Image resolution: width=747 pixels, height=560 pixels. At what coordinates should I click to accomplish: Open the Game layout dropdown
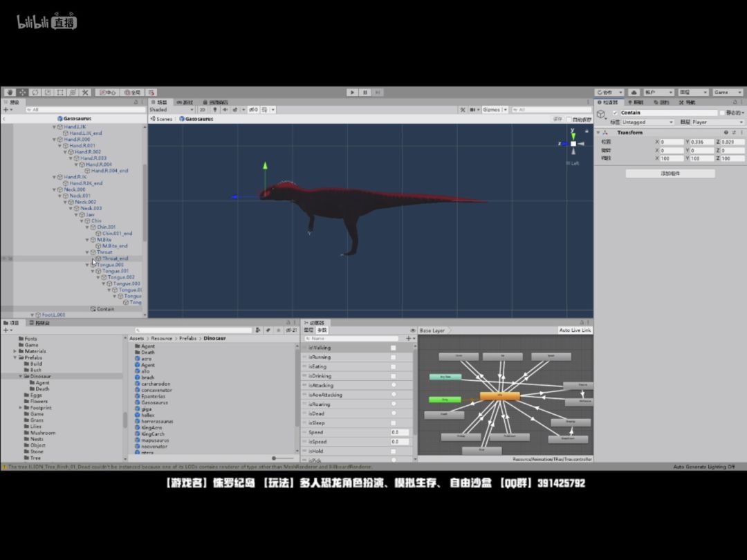pyautogui.click(x=728, y=93)
